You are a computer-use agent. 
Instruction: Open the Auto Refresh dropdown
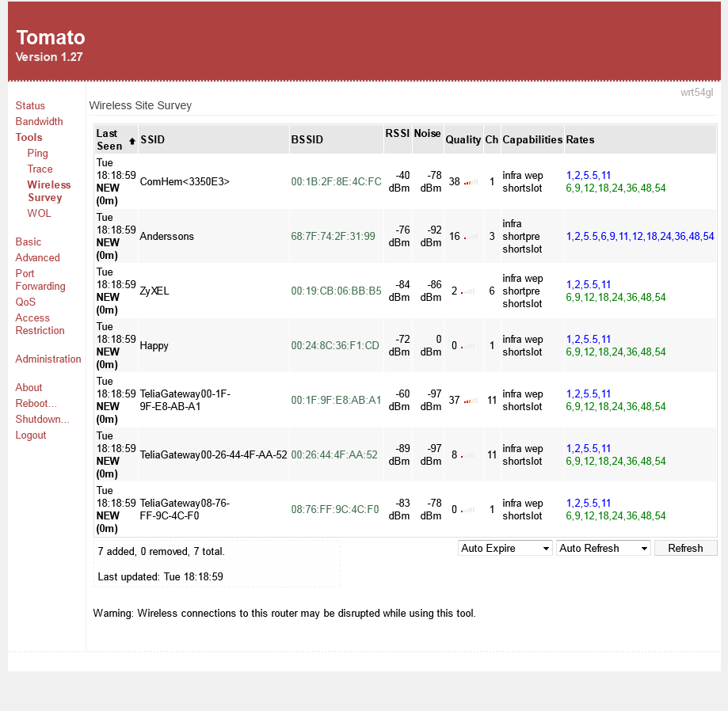(x=603, y=548)
